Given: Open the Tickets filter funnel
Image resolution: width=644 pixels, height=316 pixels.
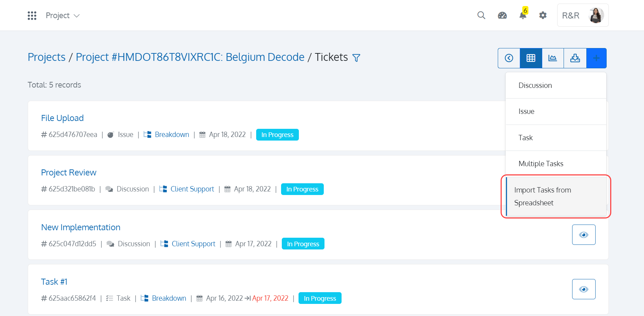Looking at the screenshot, I should click(x=356, y=58).
